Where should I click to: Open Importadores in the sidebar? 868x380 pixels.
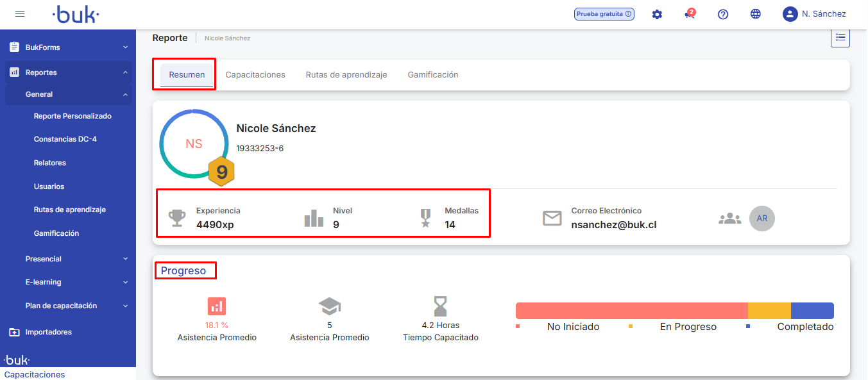coord(48,332)
